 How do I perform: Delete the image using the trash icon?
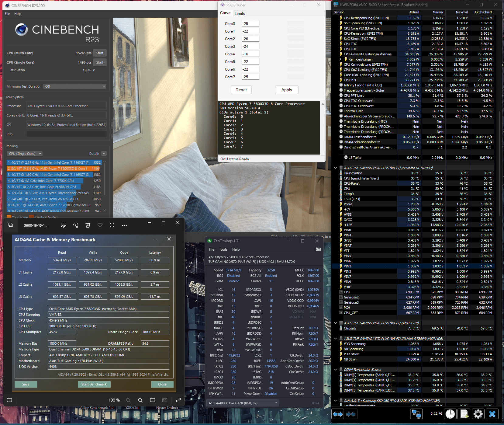(88, 225)
